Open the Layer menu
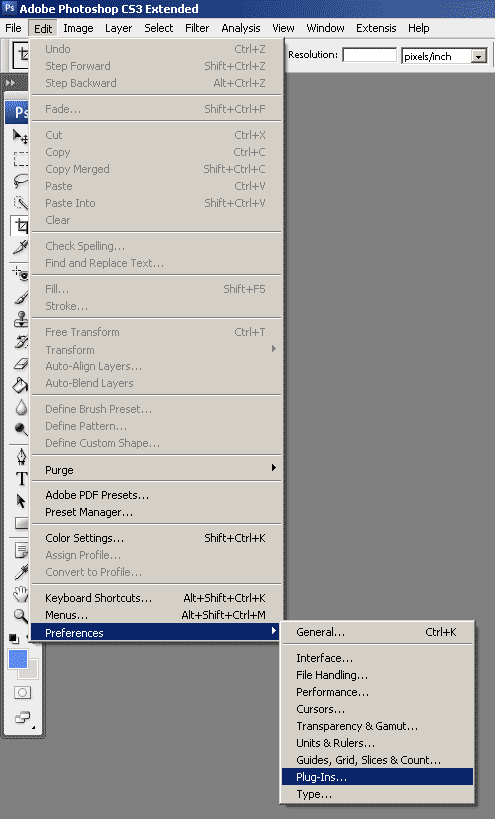 [x=119, y=28]
